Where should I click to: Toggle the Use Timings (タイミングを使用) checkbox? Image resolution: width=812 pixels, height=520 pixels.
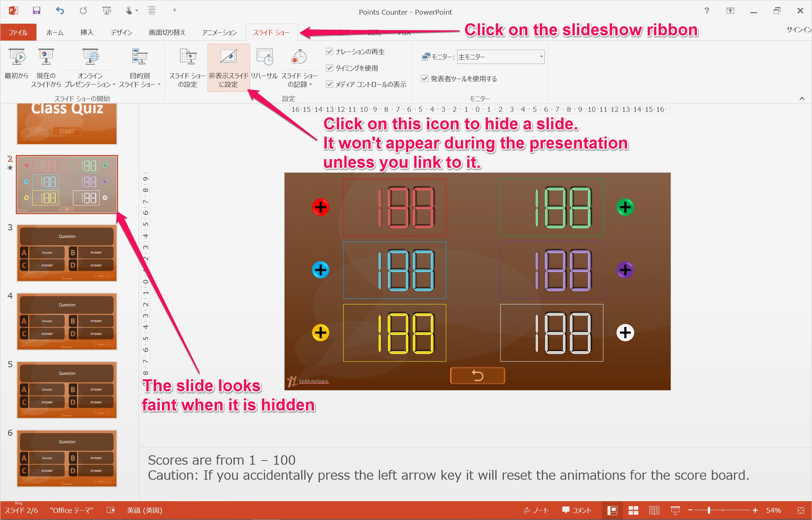tap(330, 68)
